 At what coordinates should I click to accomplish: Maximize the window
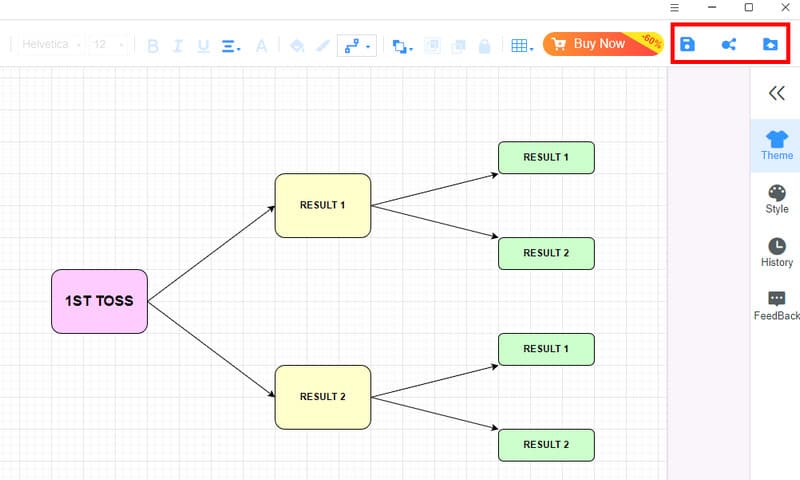click(748, 7)
